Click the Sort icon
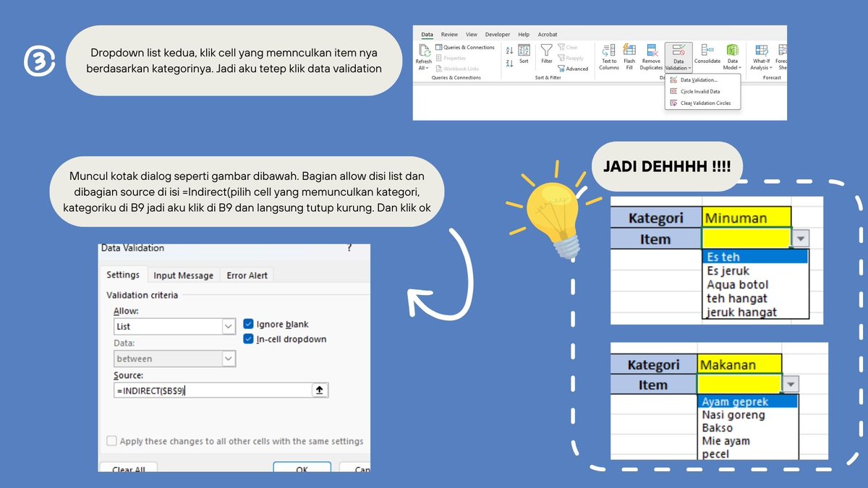This screenshot has width=868, height=488. coord(524,53)
